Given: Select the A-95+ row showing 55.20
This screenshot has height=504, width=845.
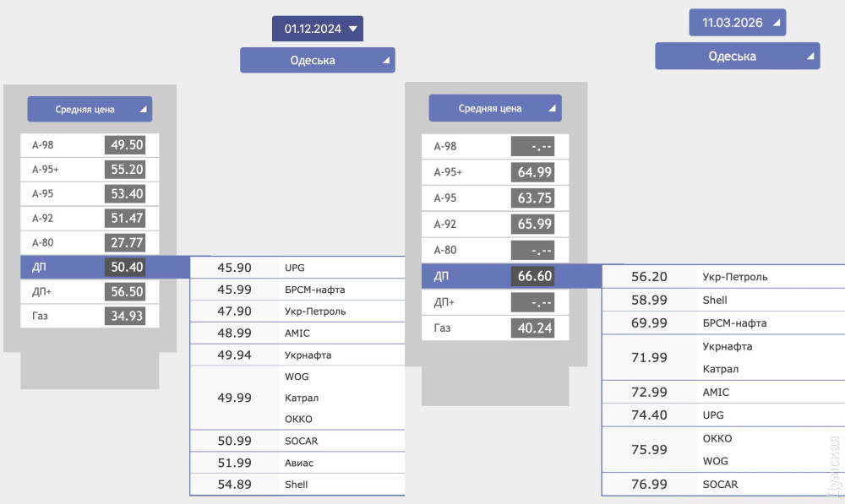Looking at the screenshot, I should [83, 170].
